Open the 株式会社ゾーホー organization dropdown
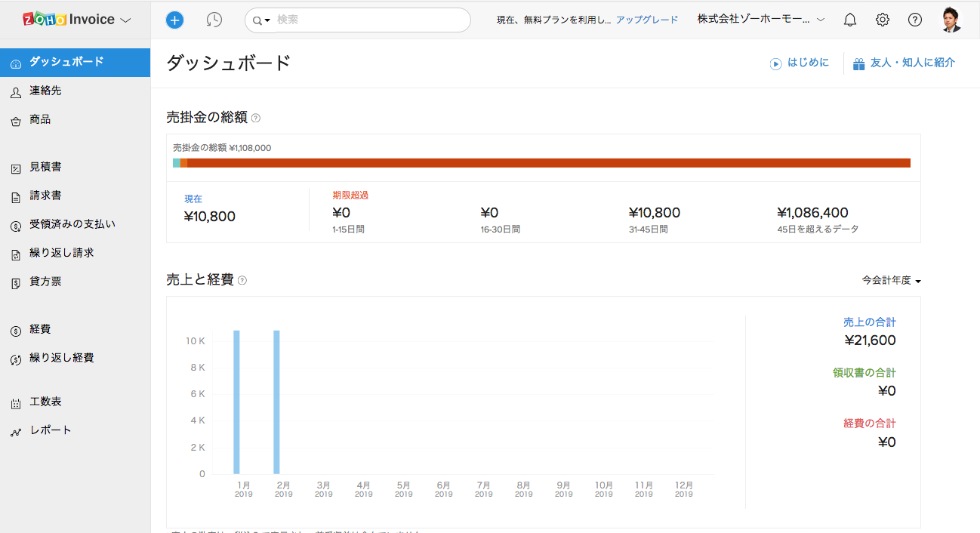The height and width of the screenshot is (533, 980). pos(760,20)
